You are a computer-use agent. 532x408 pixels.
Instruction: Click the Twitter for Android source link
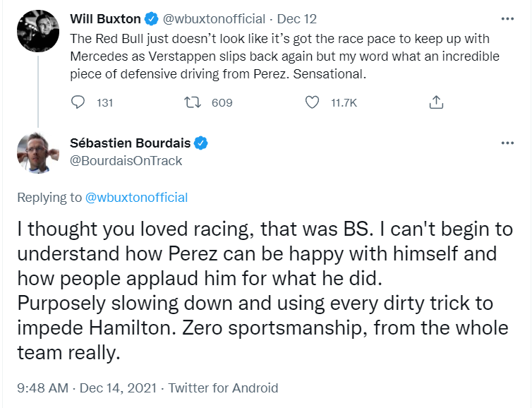(222, 388)
